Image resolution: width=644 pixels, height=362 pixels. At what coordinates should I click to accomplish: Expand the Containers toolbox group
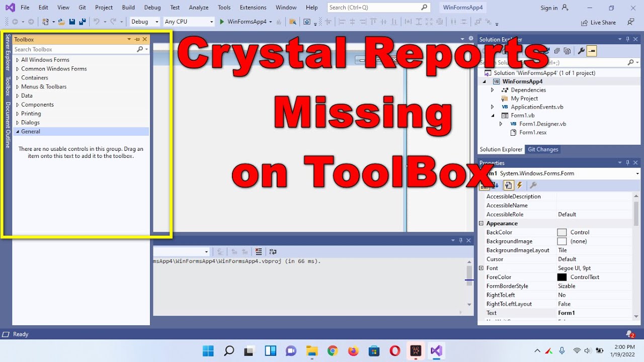(18, 78)
